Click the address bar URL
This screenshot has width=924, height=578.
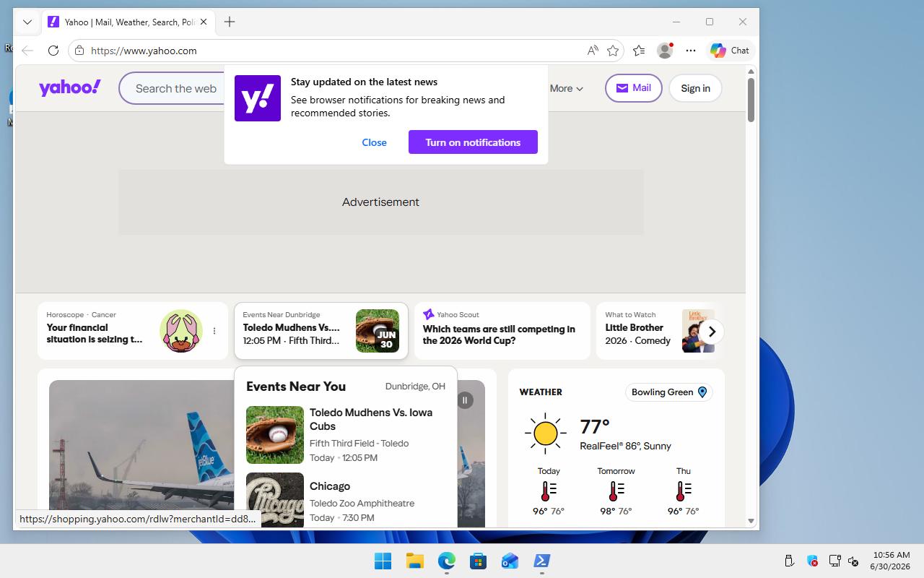(144, 51)
